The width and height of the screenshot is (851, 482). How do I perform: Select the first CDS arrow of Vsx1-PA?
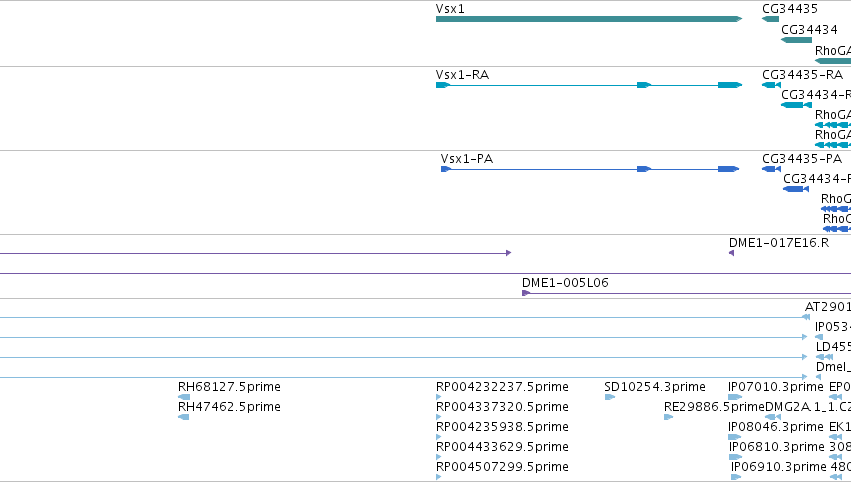[x=446, y=169]
